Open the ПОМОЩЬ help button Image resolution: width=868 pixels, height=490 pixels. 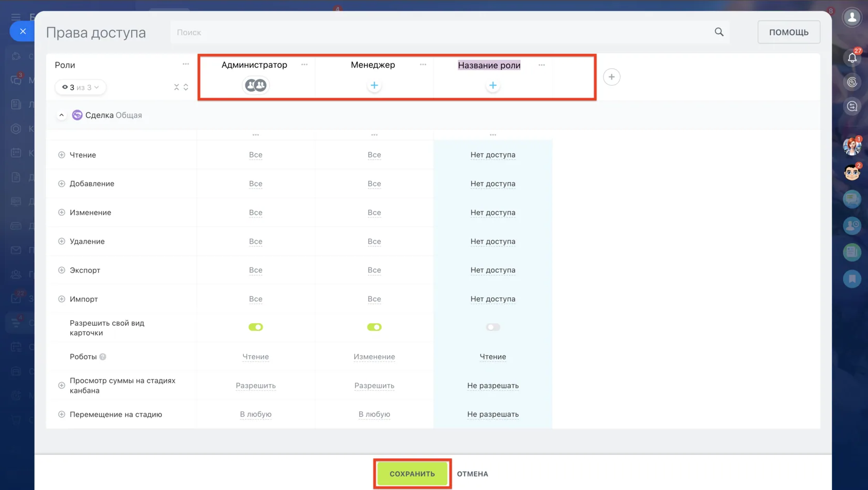point(788,32)
